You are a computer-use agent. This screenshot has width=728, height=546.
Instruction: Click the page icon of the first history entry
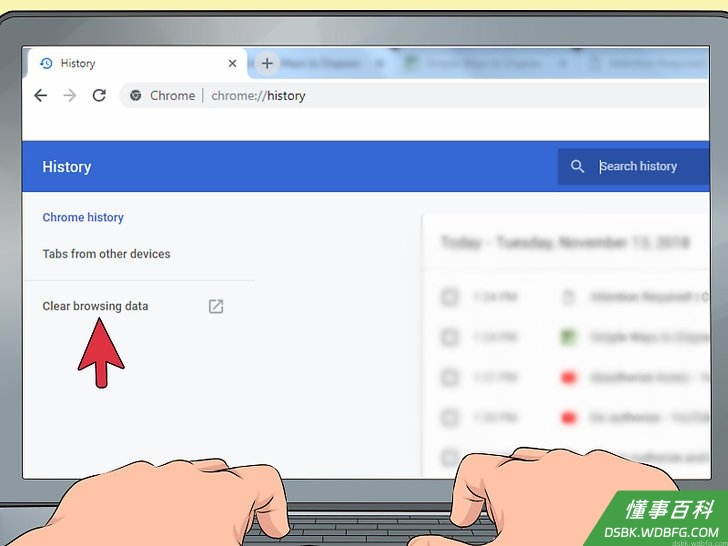tap(569, 297)
